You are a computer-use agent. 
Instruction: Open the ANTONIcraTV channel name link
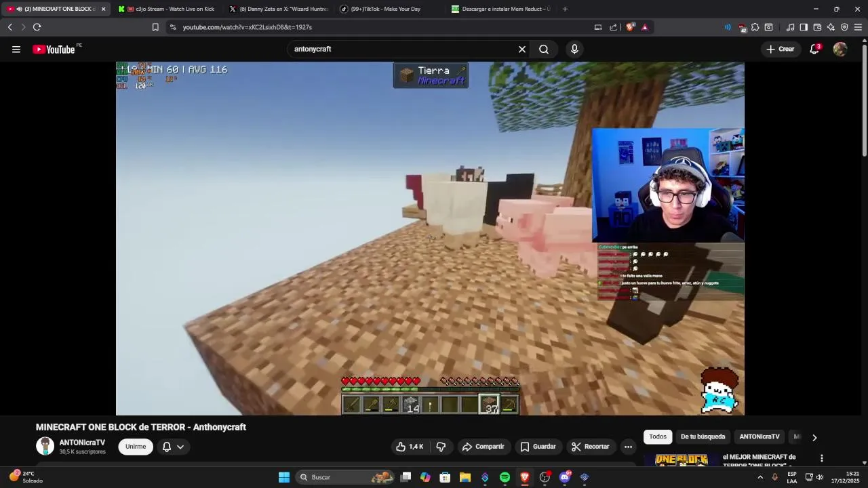coord(82,443)
